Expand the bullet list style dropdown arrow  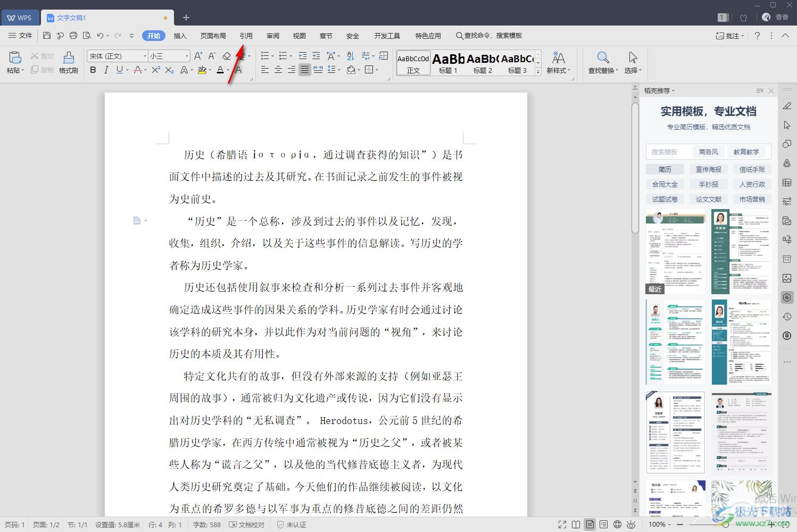point(272,56)
